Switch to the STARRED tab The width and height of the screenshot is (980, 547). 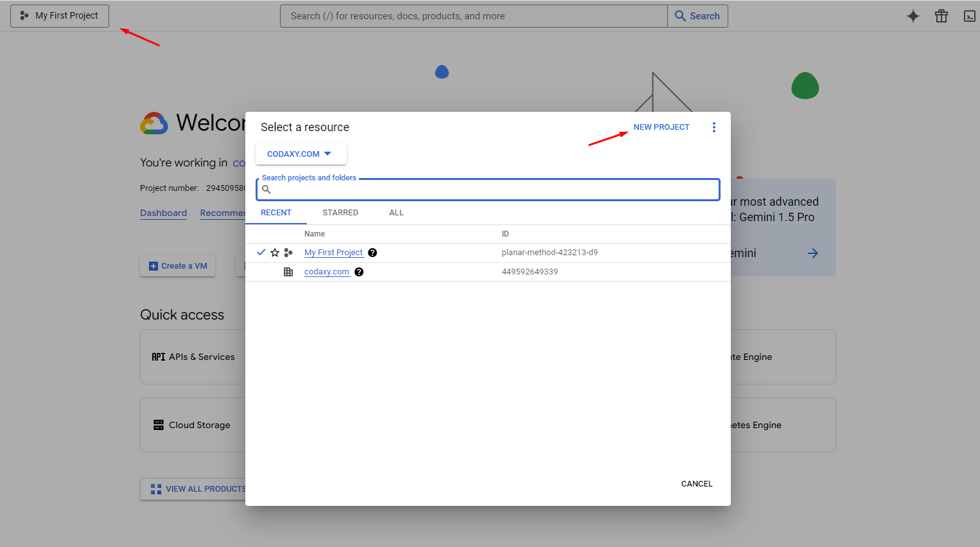tap(340, 212)
